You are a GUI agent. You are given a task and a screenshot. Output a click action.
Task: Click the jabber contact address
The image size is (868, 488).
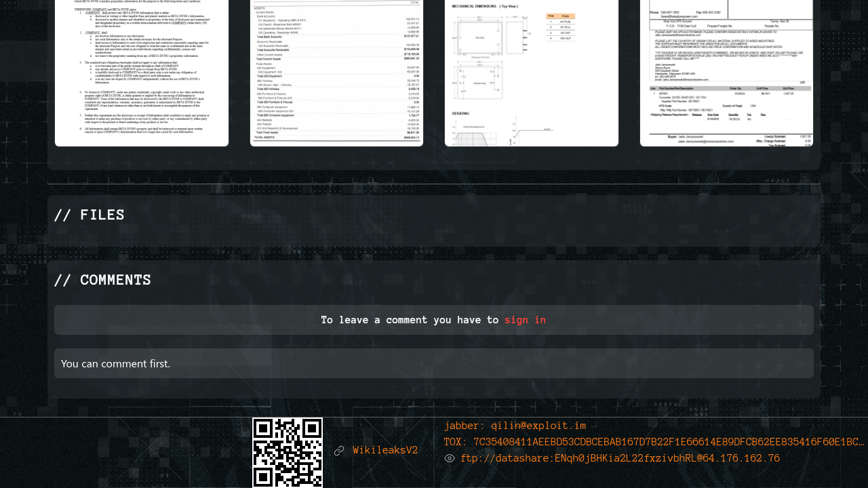tap(515, 426)
